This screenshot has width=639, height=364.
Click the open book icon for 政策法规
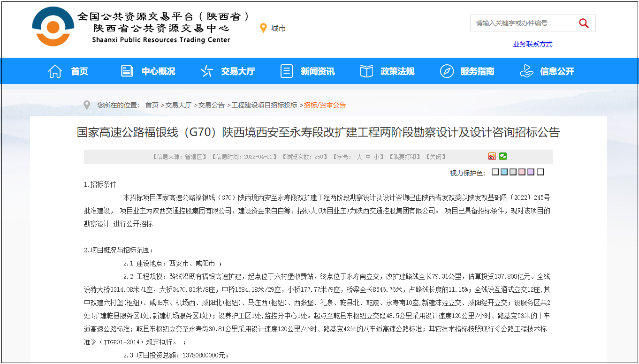tap(366, 71)
